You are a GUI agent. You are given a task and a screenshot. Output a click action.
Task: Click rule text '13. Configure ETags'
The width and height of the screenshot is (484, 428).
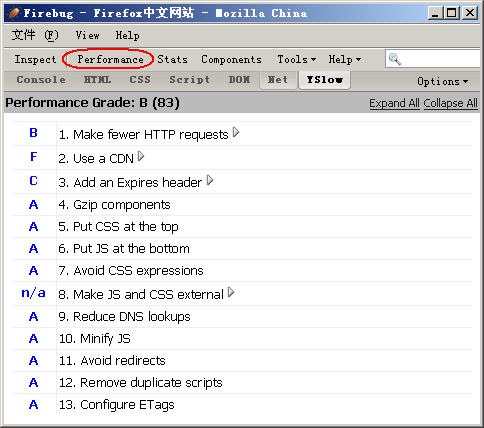117,405
